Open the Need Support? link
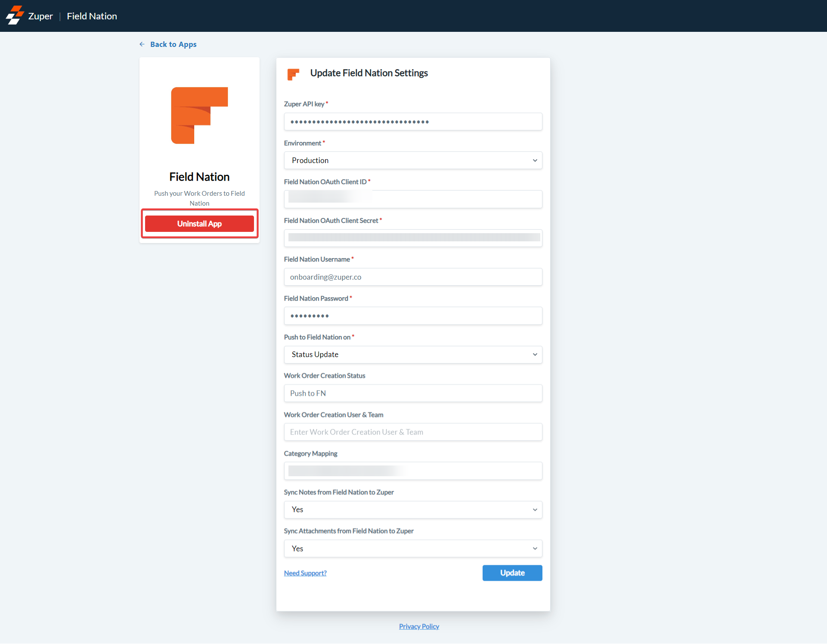Image resolution: width=827 pixels, height=644 pixels. (x=305, y=573)
